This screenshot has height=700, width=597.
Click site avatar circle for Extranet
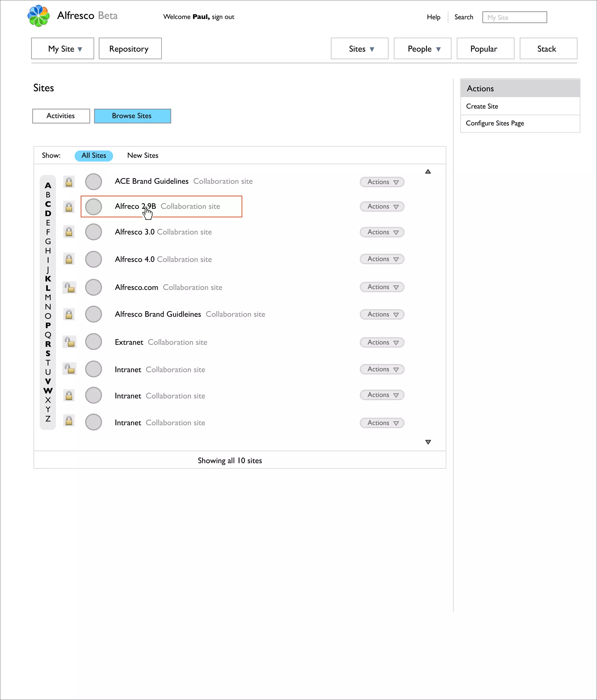[94, 342]
